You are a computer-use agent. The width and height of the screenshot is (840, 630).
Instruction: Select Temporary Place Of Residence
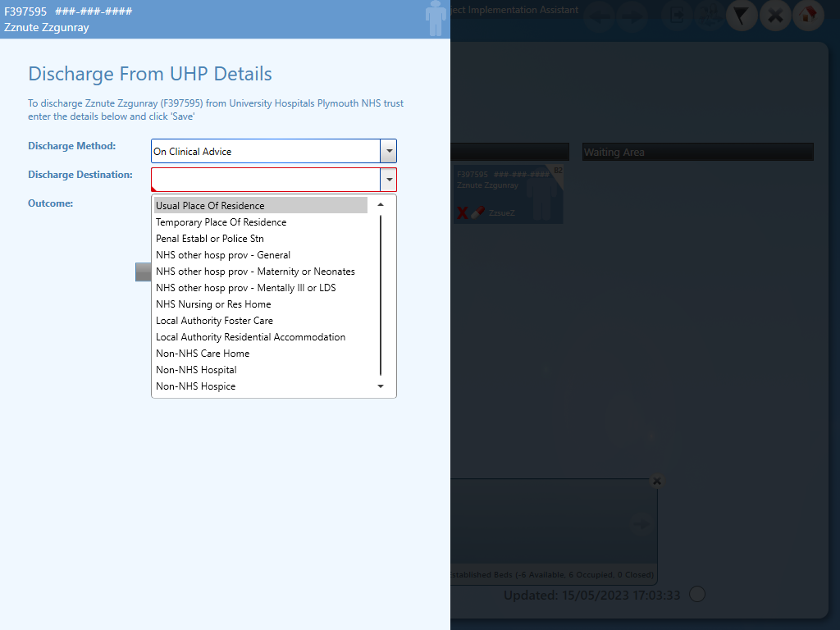point(261,221)
